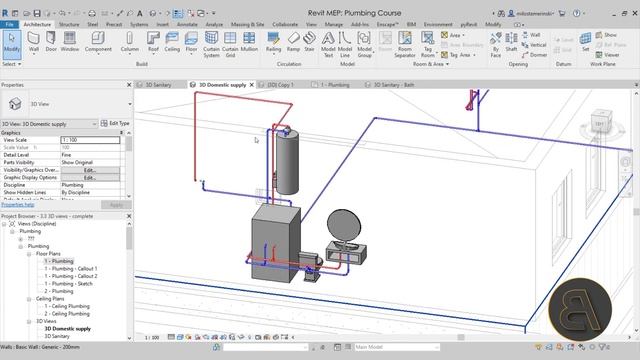Select the Ramp tool
The width and height of the screenshot is (640, 360).
point(293,42)
